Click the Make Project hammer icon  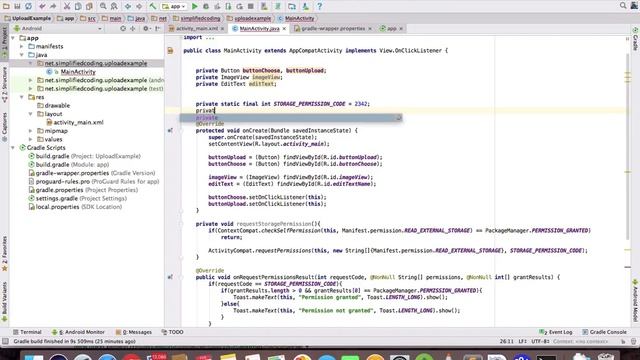153,6
